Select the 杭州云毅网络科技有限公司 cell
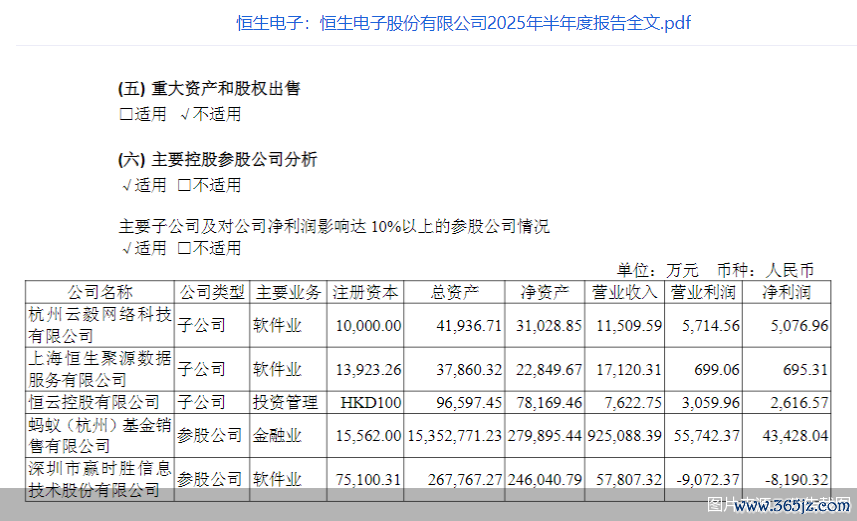Viewport: 857px width, 521px height. coord(100,325)
